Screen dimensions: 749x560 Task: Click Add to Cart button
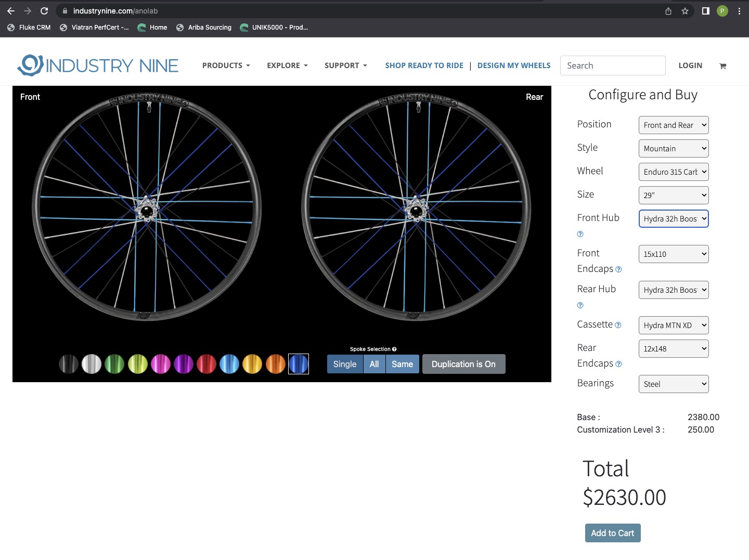click(x=613, y=533)
